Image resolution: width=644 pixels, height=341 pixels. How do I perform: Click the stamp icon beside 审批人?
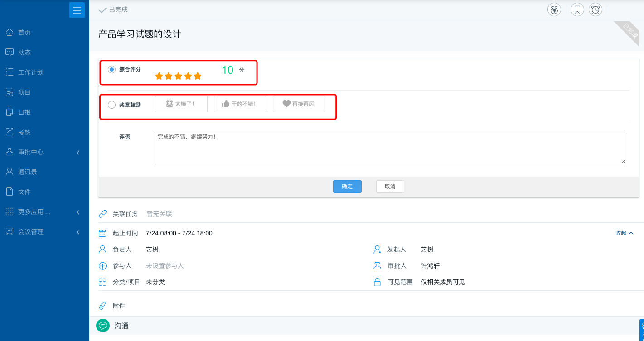[377, 266]
